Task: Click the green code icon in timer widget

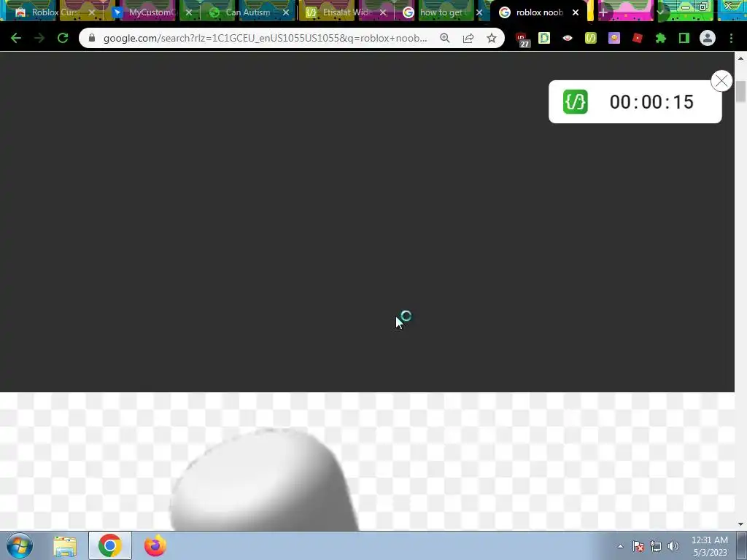Action: coord(575,101)
